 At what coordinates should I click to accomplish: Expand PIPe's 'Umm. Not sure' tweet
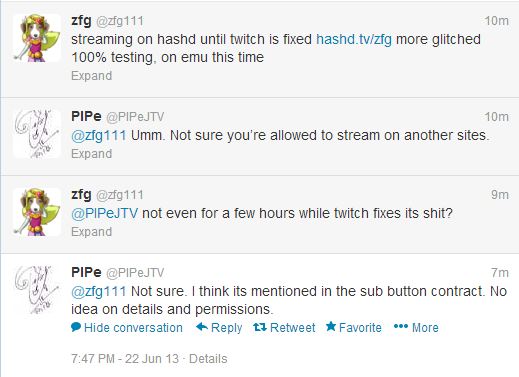(x=92, y=154)
